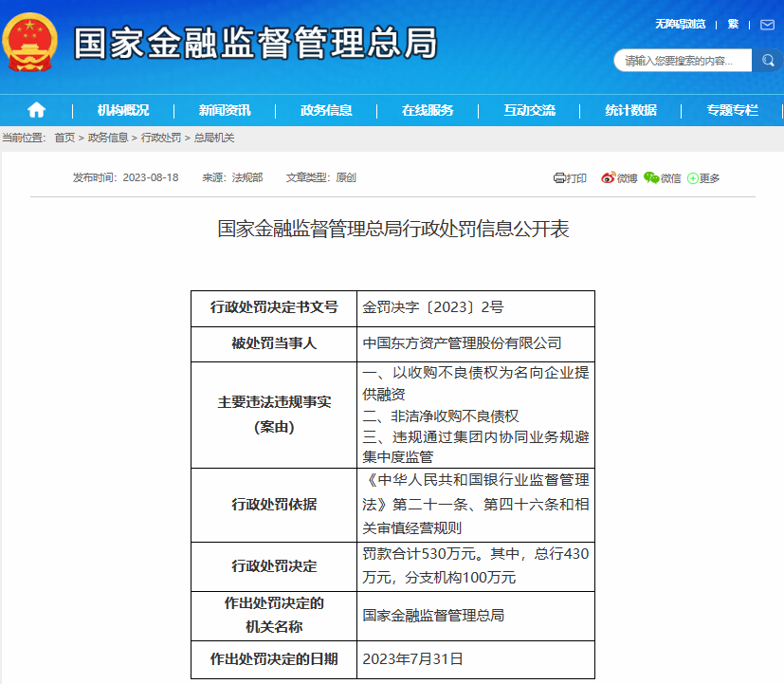Click 行政处罚 breadcrumb link
This screenshot has width=784, height=684.
[161, 138]
